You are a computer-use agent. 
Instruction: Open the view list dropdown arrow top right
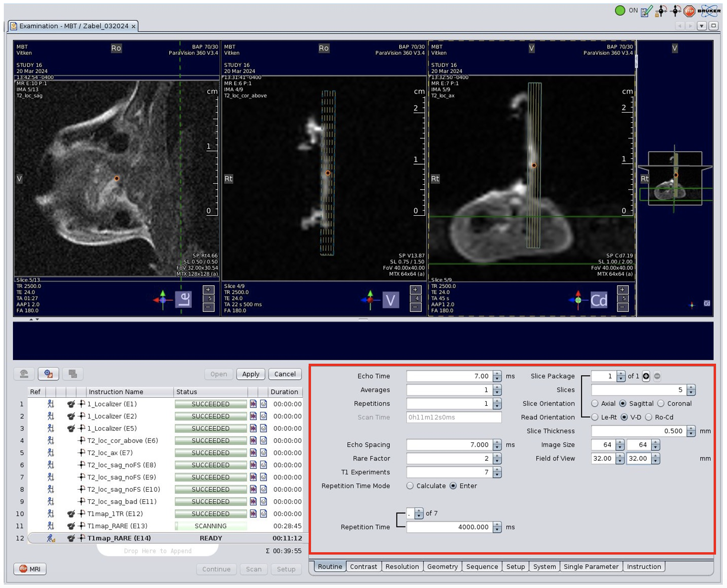[702, 26]
